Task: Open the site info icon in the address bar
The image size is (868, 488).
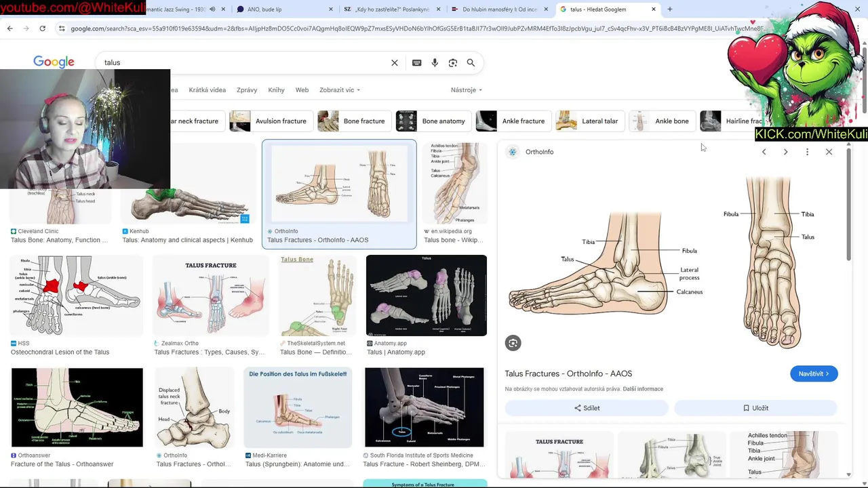Action: pos(62,28)
